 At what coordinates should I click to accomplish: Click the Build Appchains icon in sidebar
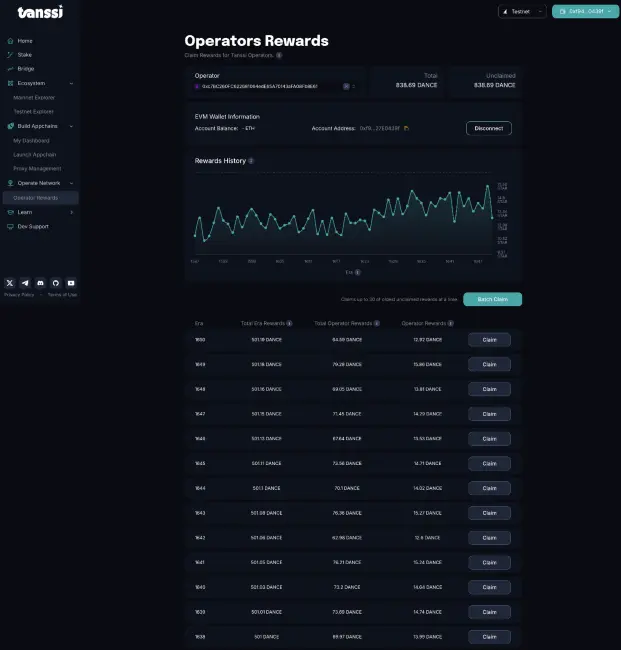pyautogui.click(x=10, y=126)
